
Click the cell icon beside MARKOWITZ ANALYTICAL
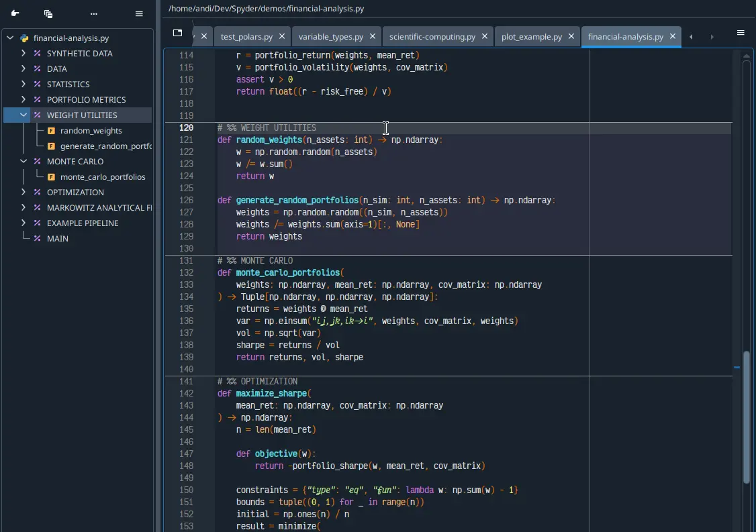click(x=37, y=208)
